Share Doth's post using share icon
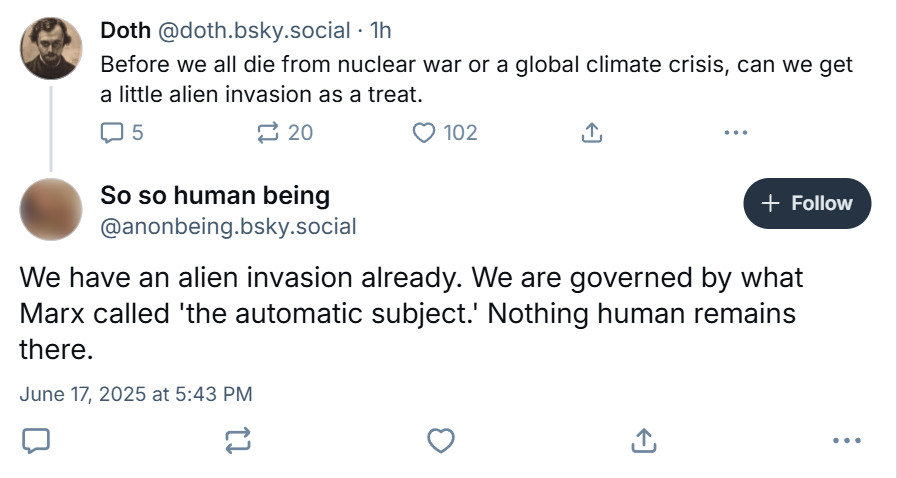 click(592, 132)
